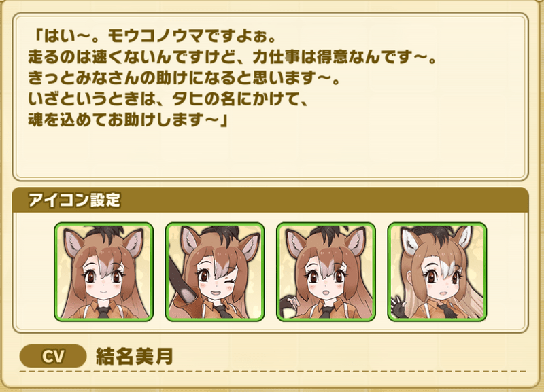
Task: Click the line about 力仕事は得意
Action: point(232,57)
